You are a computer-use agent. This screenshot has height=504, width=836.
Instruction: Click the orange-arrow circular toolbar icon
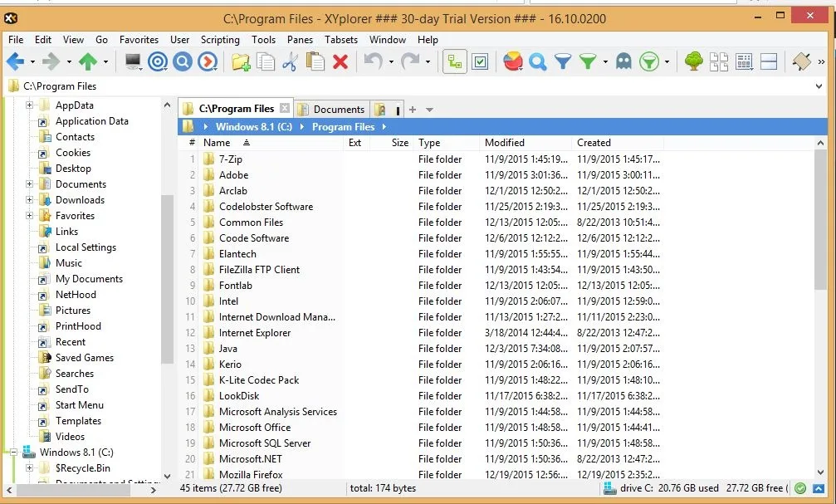208,62
